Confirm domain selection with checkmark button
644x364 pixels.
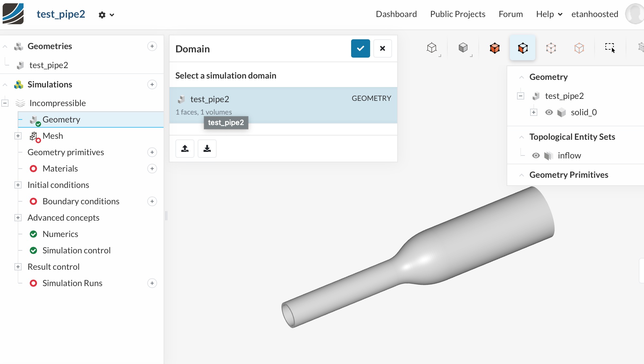tap(360, 48)
